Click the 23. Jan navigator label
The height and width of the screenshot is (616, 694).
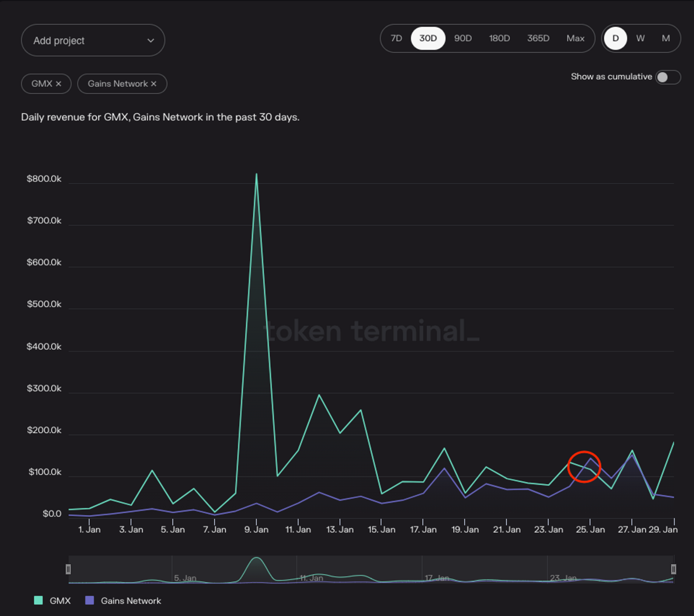(563, 578)
